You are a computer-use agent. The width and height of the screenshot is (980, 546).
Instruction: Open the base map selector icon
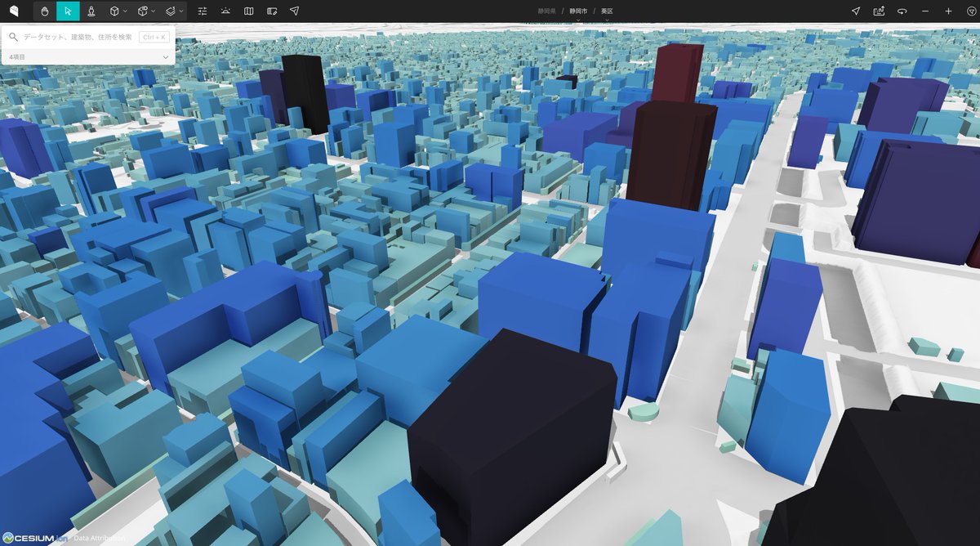(x=248, y=11)
